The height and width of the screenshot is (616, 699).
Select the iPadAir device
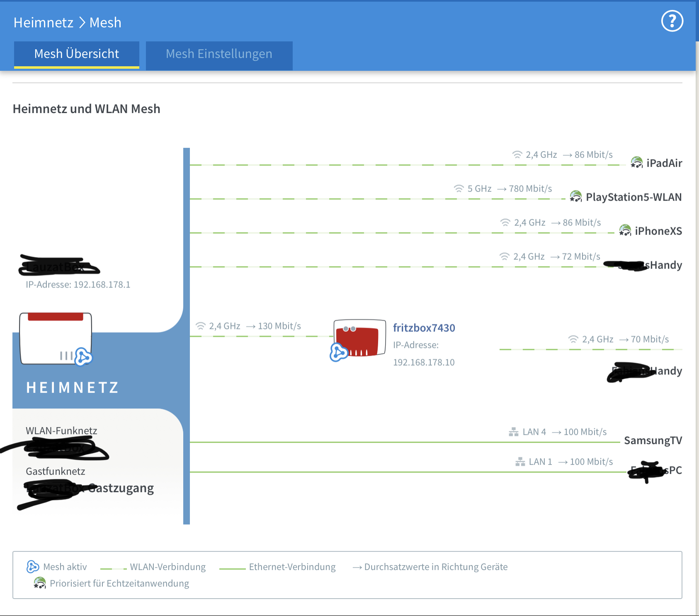pos(664,163)
